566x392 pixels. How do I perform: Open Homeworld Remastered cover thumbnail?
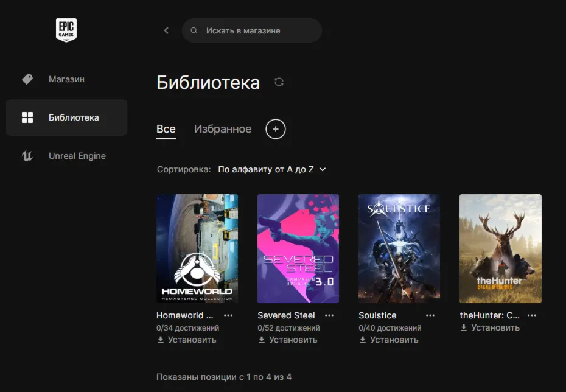coord(197,249)
